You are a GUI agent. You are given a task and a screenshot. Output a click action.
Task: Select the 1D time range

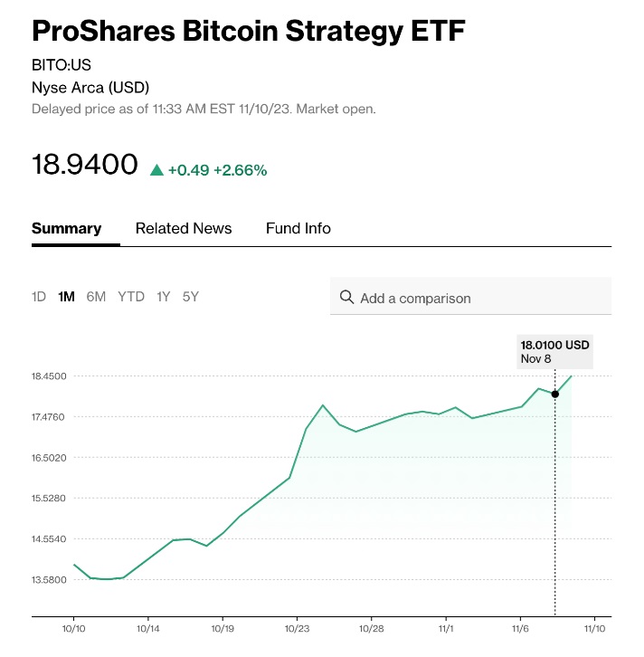point(39,297)
